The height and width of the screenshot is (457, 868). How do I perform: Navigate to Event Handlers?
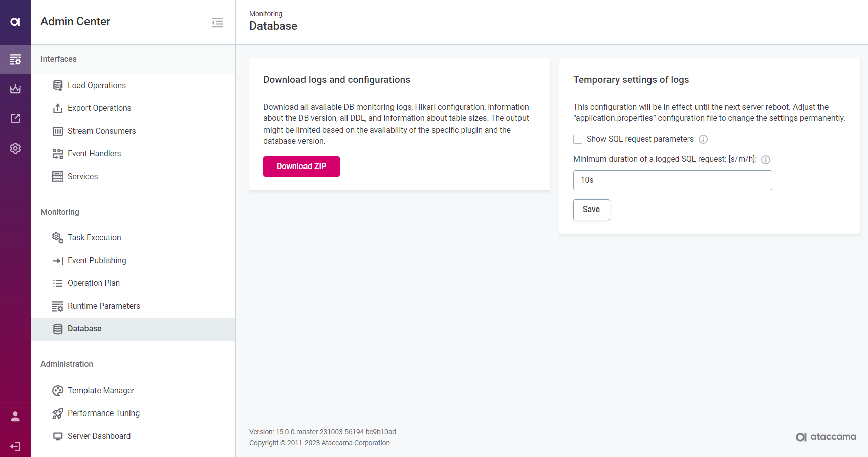[x=94, y=154]
